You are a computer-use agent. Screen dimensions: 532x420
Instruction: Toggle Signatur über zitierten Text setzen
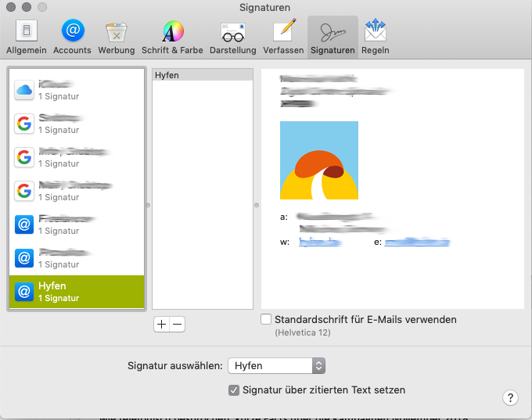[233, 390]
